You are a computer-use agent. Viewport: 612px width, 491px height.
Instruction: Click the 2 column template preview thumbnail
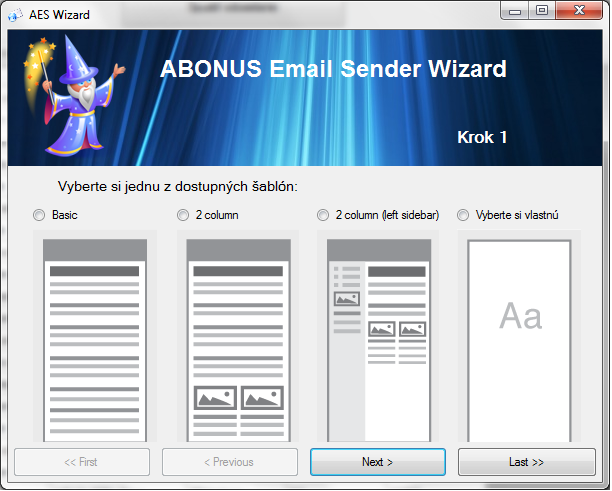pyautogui.click(x=238, y=336)
